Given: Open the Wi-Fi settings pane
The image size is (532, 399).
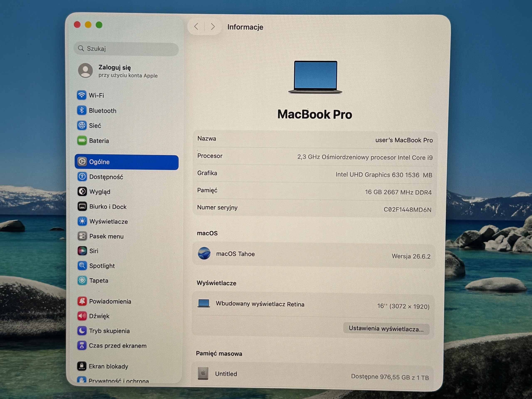Looking at the screenshot, I should 96,95.
